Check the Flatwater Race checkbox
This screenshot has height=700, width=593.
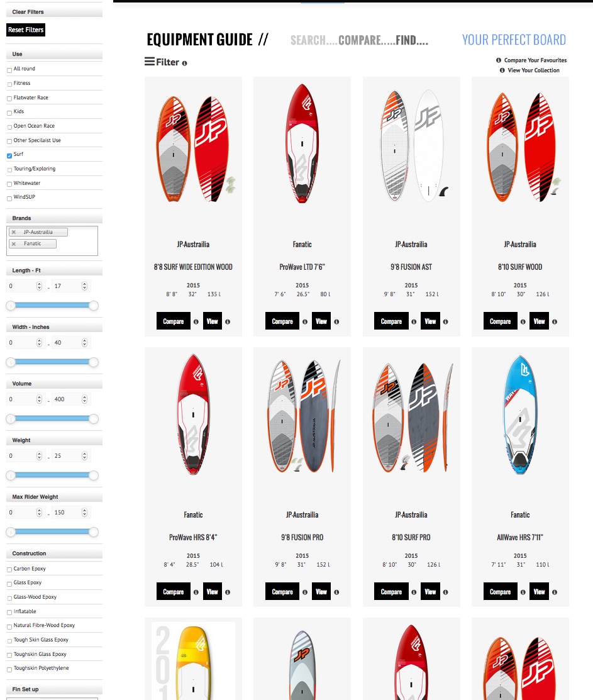[x=9, y=99]
